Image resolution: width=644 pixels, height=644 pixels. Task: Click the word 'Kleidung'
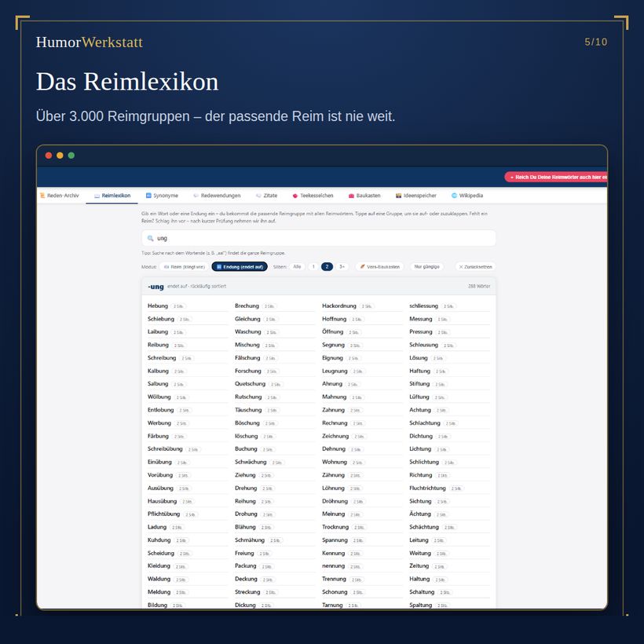pyautogui.click(x=159, y=566)
